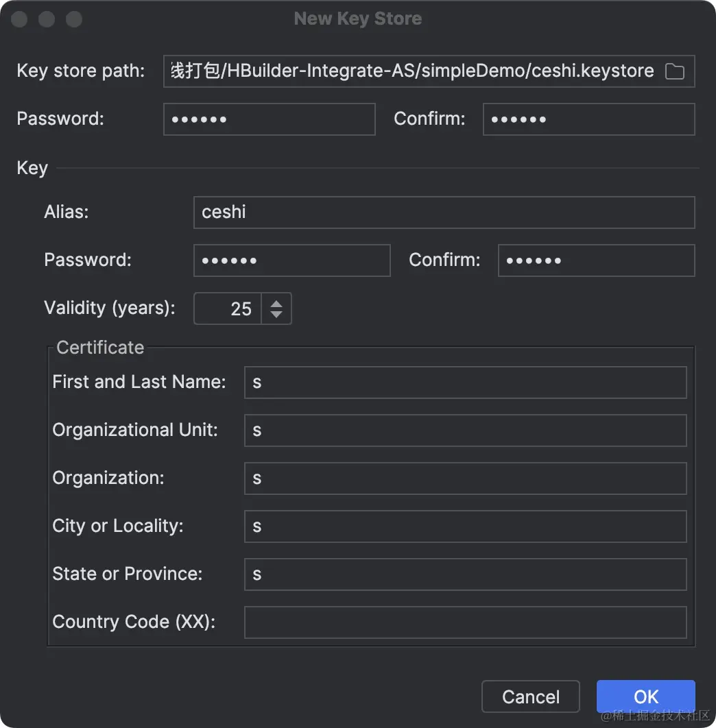Viewport: 716px width, 728px height.
Task: Increase validity years using the spinner control
Action: point(276,302)
